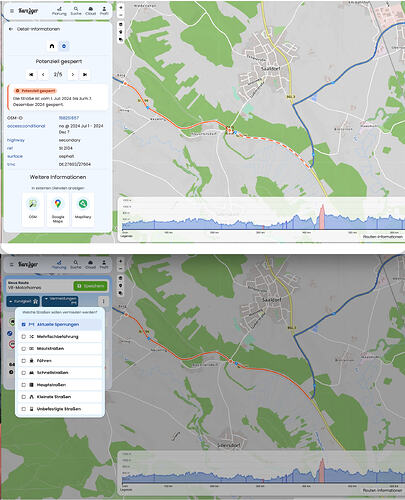The width and height of the screenshot is (405, 500).
Task: Open Cloud tab in upper screenshot
Action: pos(91,11)
